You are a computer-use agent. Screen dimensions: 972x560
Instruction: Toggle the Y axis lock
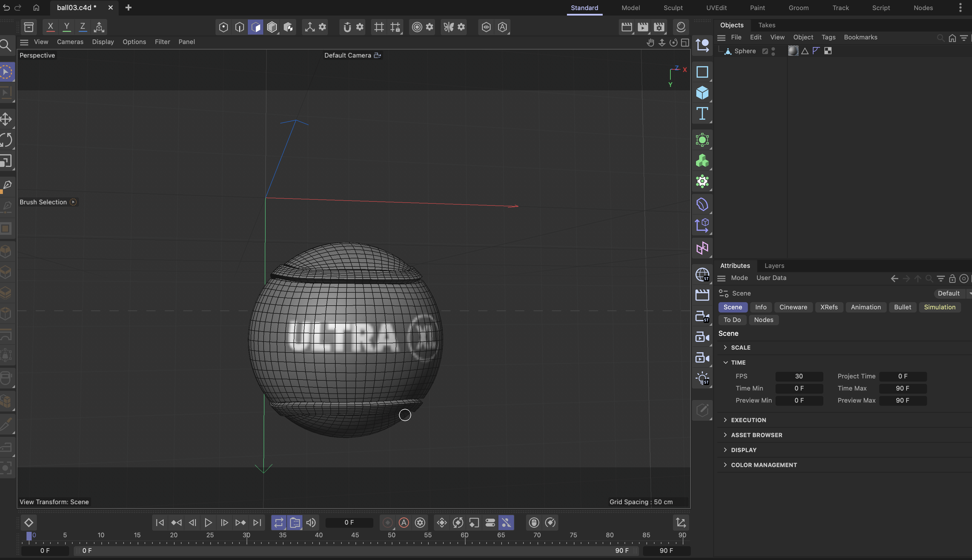tap(66, 27)
